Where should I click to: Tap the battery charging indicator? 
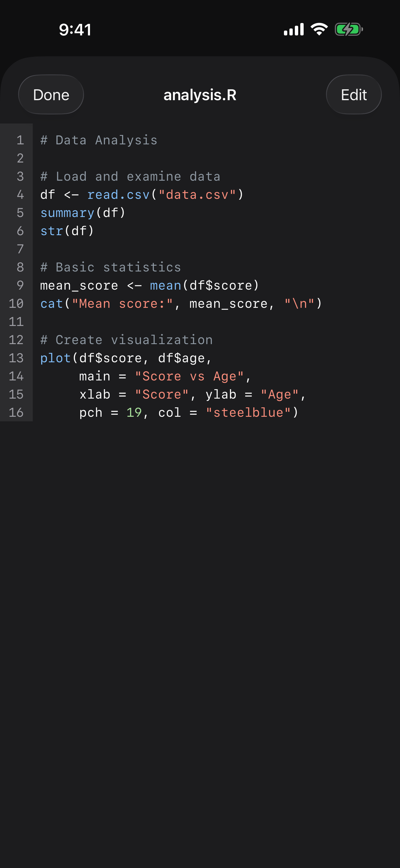pyautogui.click(x=349, y=29)
